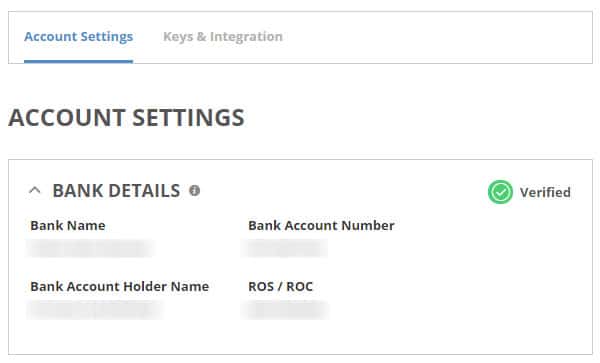
Task: Click the ROS / ROC label
Action: coord(280,286)
